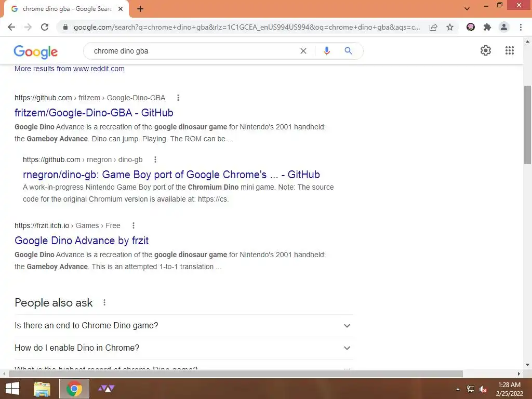Screen dimensions: 532x399
Task: Click the forward navigation arrow
Action: (x=28, y=27)
